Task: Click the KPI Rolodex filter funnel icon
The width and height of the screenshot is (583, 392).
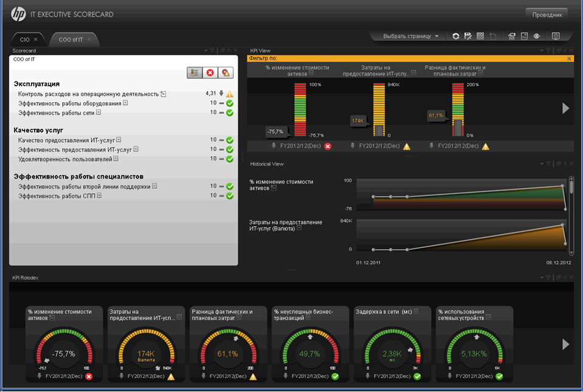Action: [548, 278]
